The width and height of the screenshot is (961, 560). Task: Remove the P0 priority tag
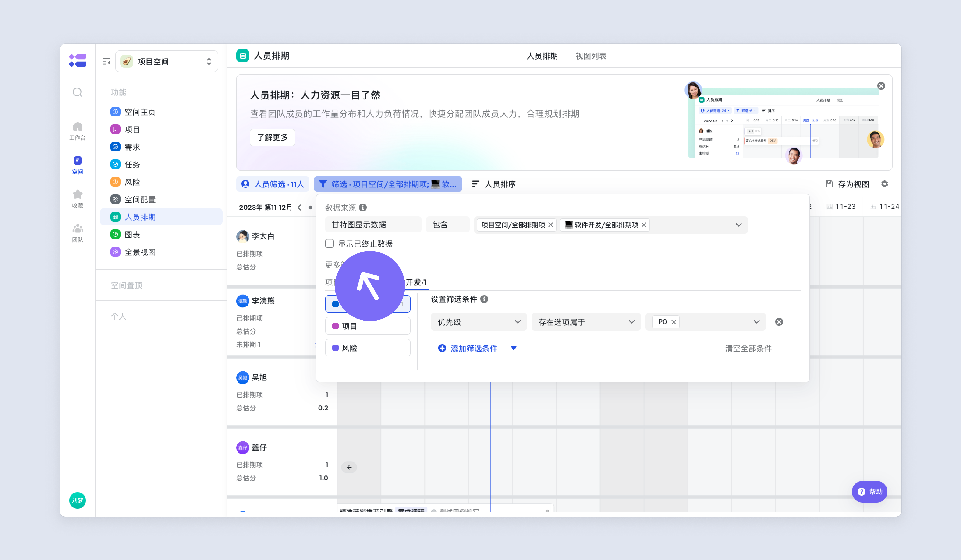click(674, 322)
